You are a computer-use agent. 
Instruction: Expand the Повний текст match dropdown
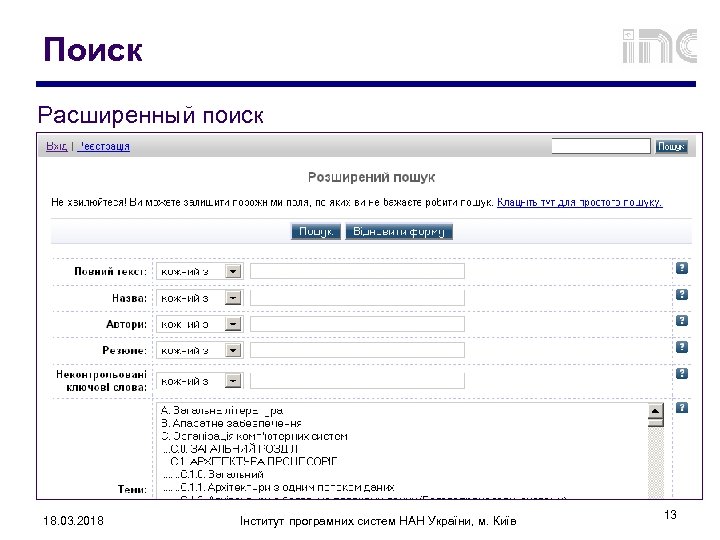click(x=233, y=271)
